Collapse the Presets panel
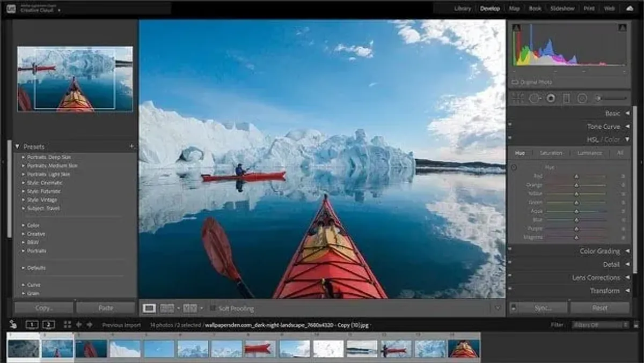The height and width of the screenshot is (363, 644). coord(17,146)
